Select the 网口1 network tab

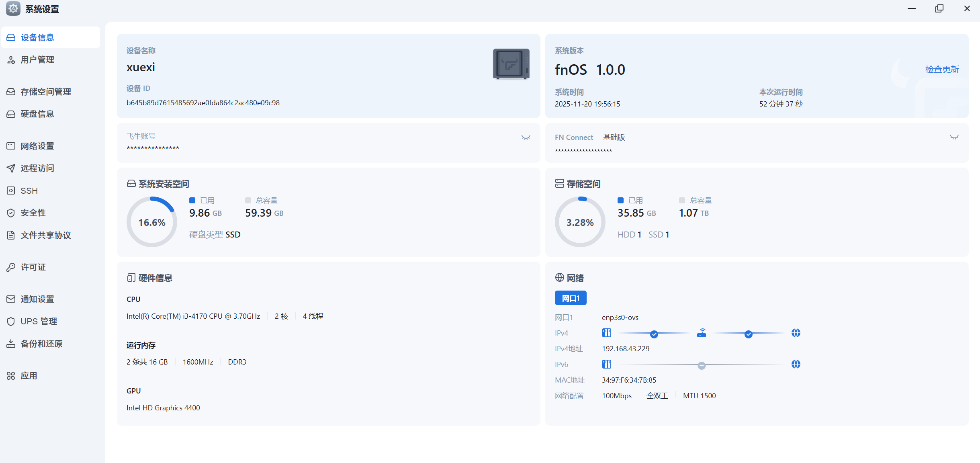[571, 298]
